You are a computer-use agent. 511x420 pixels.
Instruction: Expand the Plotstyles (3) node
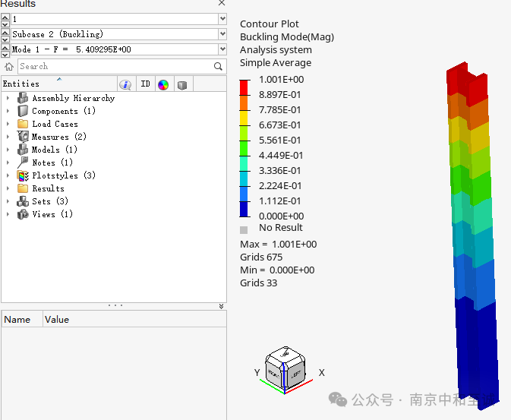8,175
